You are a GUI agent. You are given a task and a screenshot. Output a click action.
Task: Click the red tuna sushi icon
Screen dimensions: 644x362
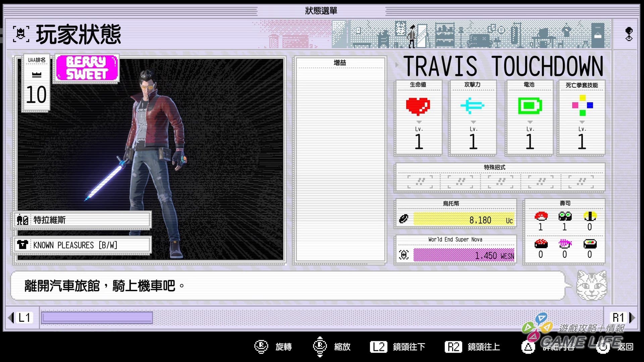pyautogui.click(x=541, y=216)
